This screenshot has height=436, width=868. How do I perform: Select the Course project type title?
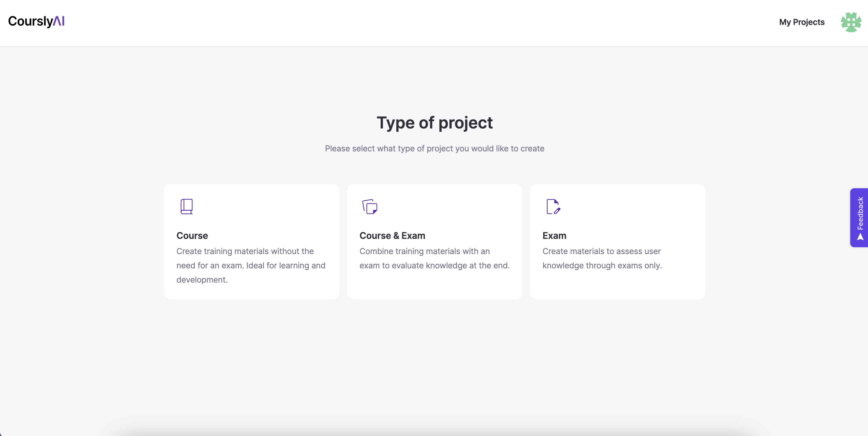pos(192,235)
